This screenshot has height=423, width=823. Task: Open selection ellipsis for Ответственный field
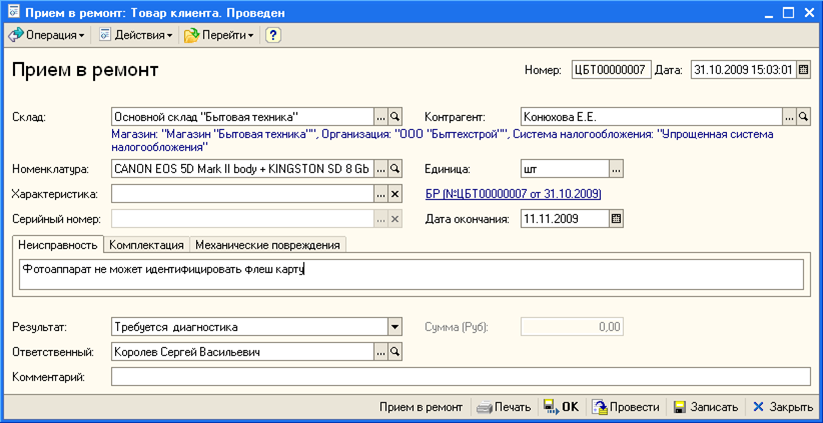coord(381,352)
